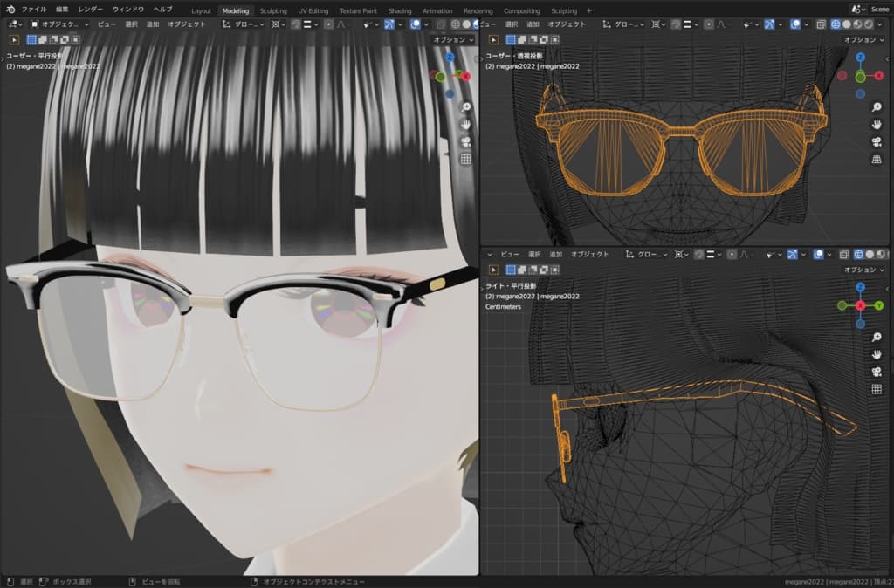The width and height of the screenshot is (894, 588).
Task: Open 追加 menu in top-right viewport header
Action: coord(533,24)
